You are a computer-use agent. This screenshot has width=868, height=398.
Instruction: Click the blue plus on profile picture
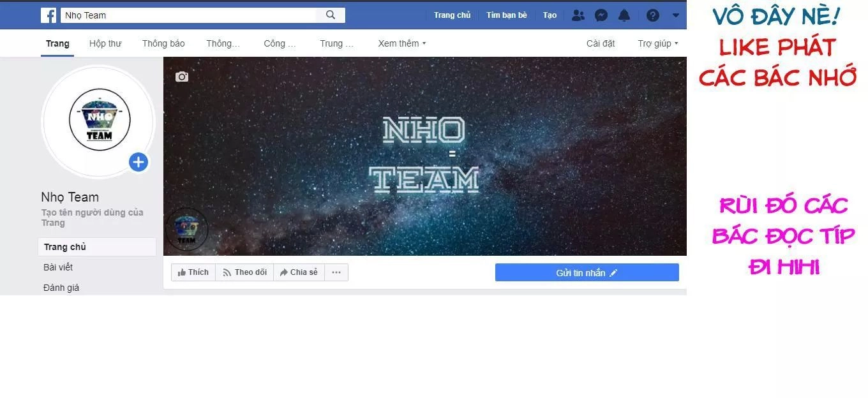coord(138,162)
